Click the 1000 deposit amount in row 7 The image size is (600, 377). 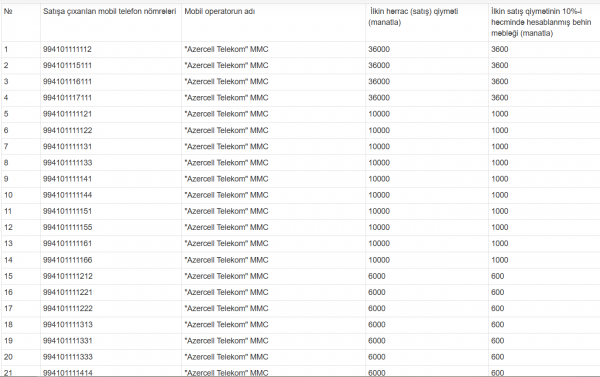500,147
